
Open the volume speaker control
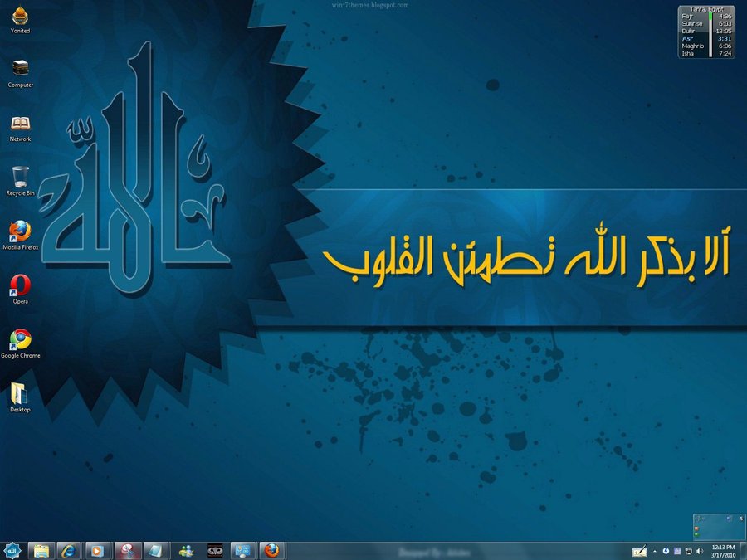(x=699, y=551)
